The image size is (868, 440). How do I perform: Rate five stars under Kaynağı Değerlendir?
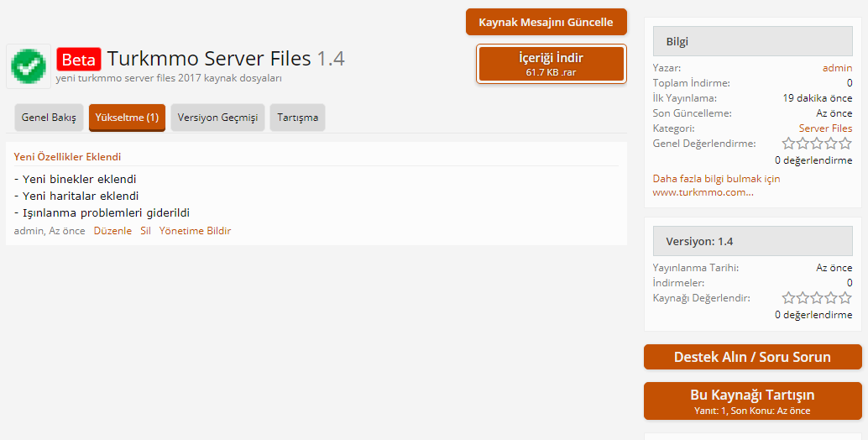click(845, 298)
